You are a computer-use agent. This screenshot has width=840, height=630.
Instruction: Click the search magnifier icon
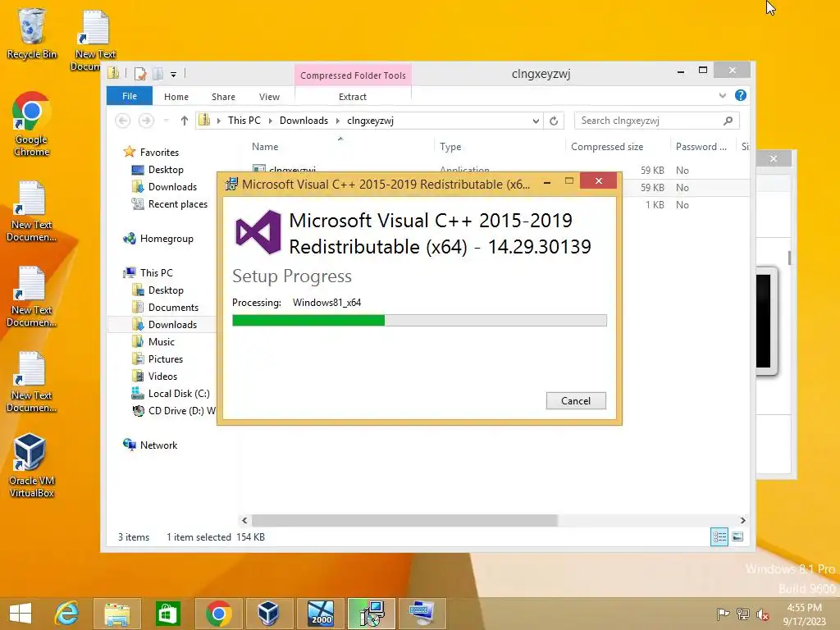pos(728,121)
